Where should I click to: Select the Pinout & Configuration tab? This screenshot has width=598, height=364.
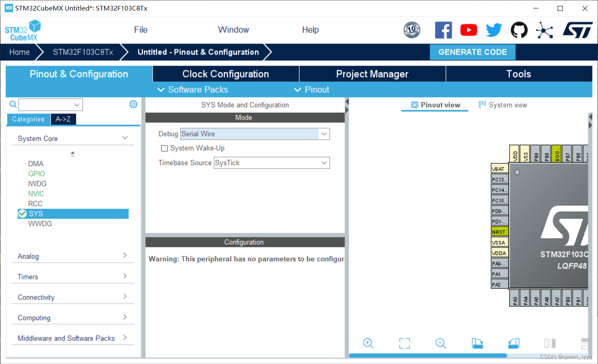click(79, 74)
